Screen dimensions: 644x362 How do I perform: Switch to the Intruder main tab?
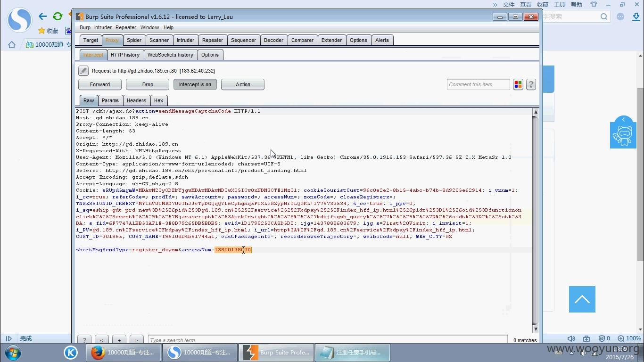185,40
